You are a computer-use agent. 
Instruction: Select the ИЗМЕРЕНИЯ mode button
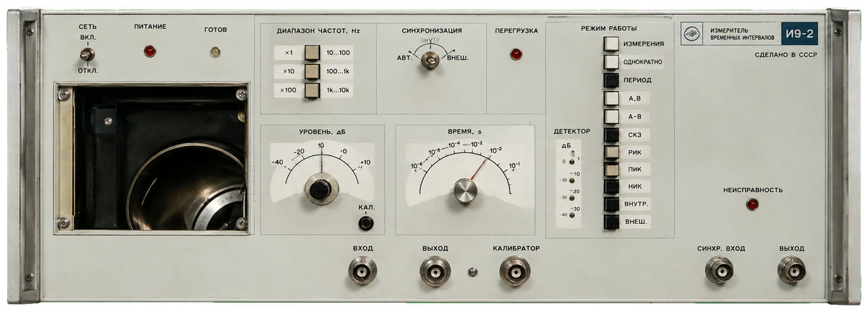point(612,43)
